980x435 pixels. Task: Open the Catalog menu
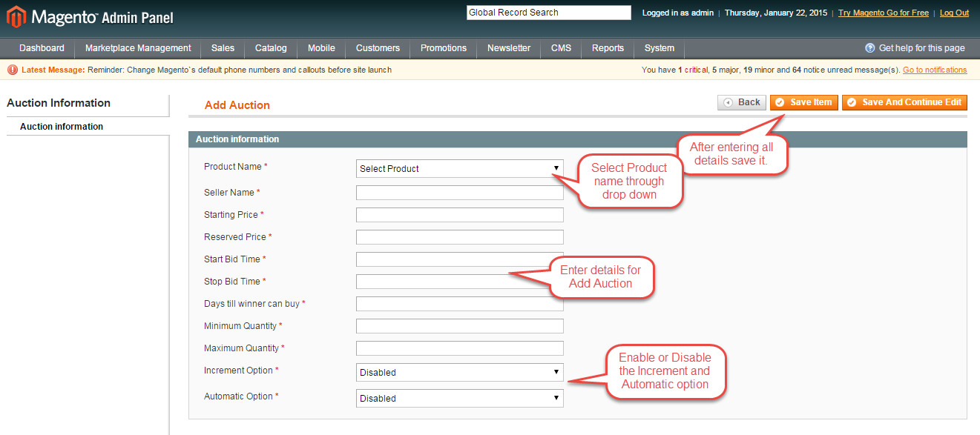coord(271,48)
